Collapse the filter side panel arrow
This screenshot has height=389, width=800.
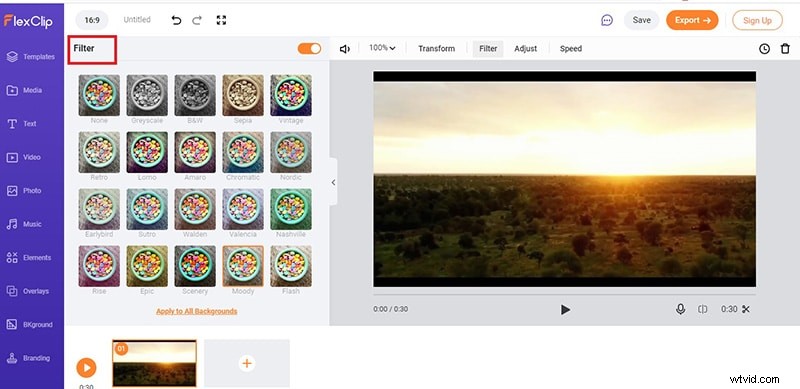[333, 182]
